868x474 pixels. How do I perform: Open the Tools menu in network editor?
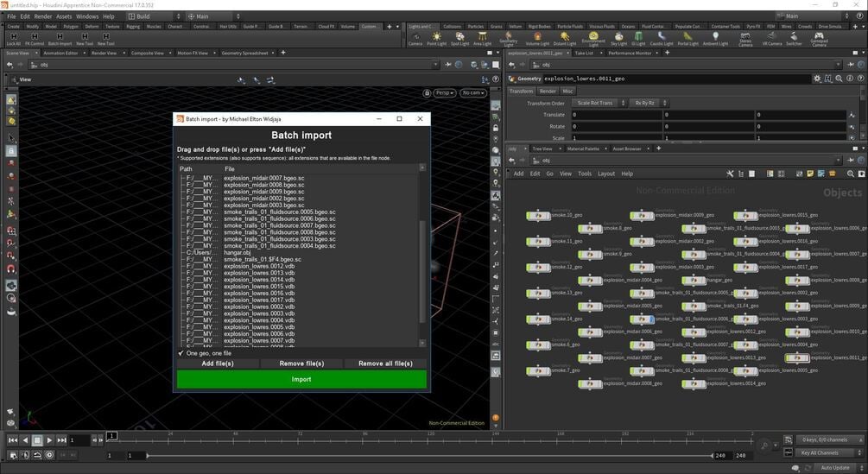[x=585, y=174]
